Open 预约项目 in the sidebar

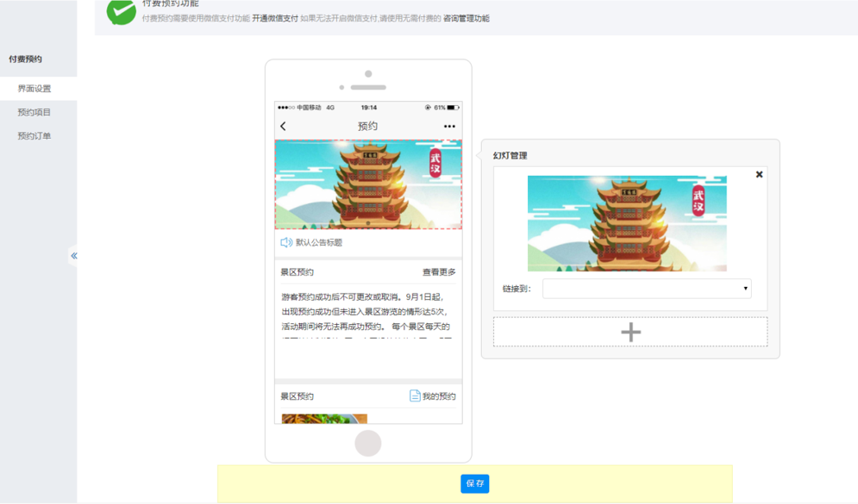tap(34, 113)
